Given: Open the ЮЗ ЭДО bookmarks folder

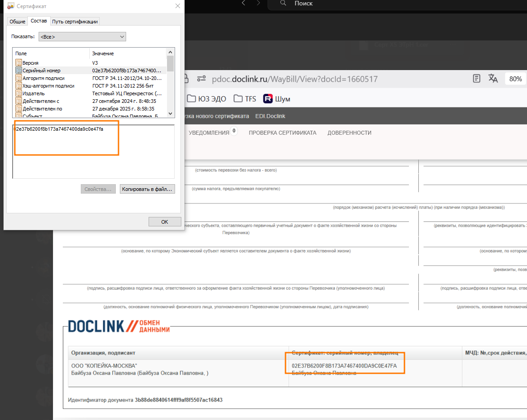Looking at the screenshot, I should click(206, 99).
